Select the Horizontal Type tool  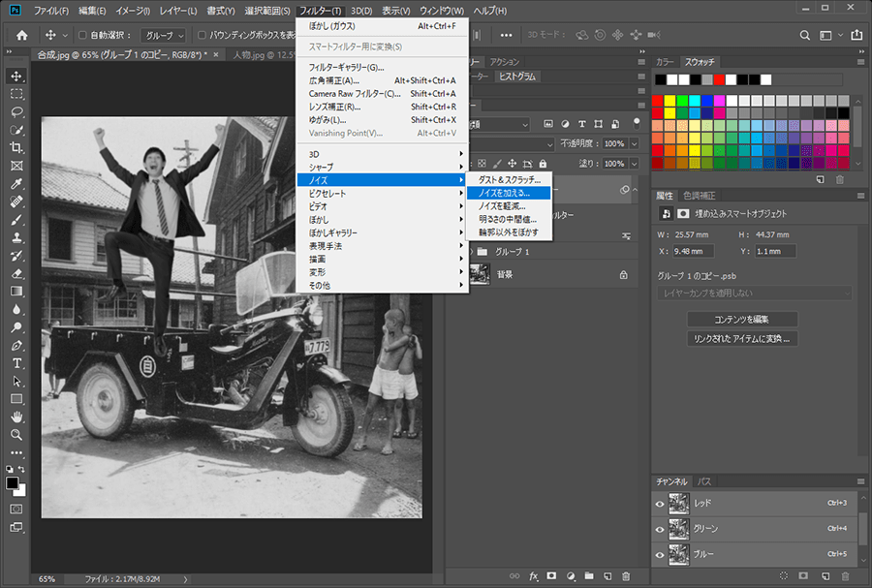(x=16, y=363)
